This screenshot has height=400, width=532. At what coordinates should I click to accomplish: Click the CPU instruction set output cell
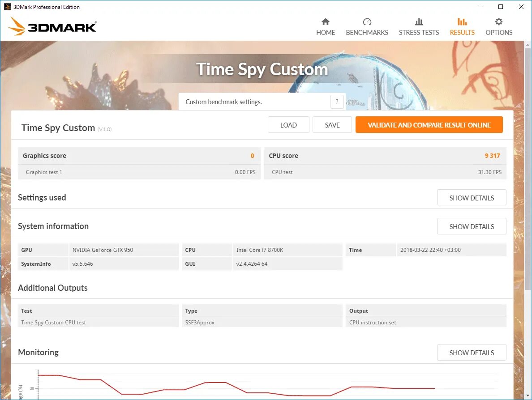(x=426, y=323)
